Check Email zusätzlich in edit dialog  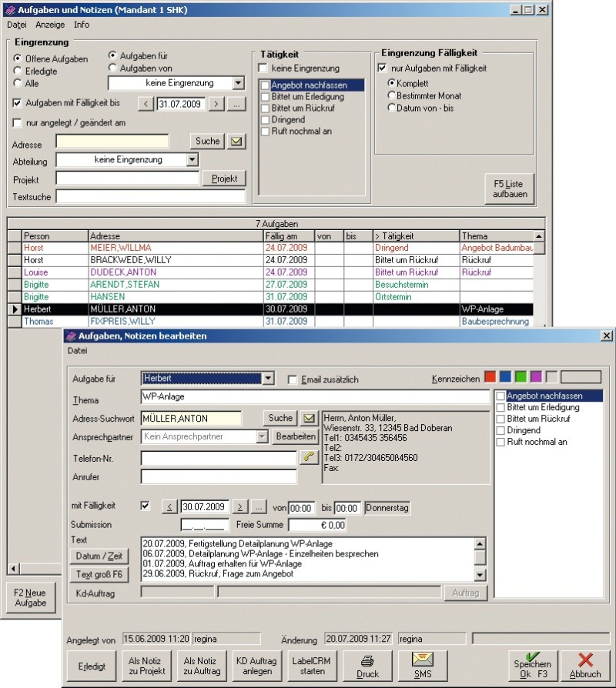coord(292,379)
